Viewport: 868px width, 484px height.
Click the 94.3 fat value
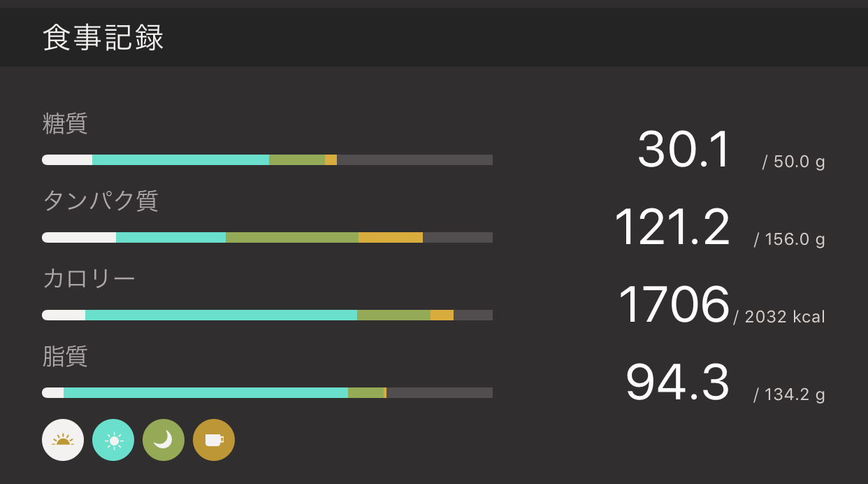677,383
